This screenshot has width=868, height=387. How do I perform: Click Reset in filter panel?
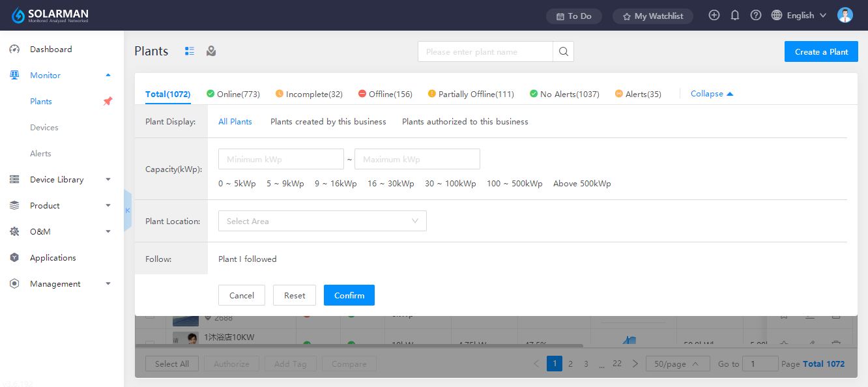(295, 295)
